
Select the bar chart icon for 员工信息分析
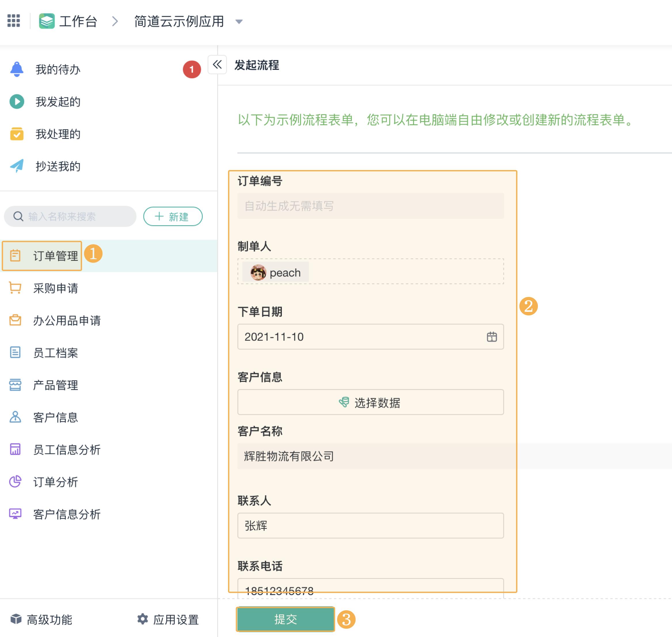coord(15,450)
